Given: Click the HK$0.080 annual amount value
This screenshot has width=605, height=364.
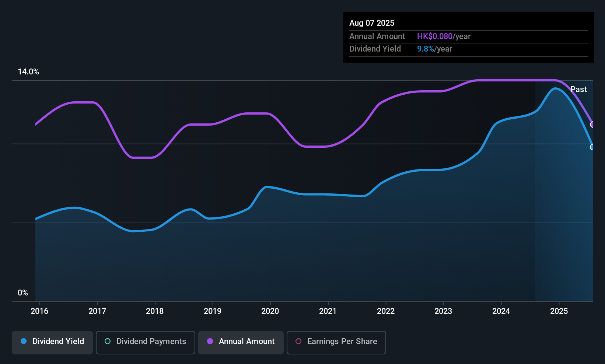Looking at the screenshot, I should (x=434, y=36).
